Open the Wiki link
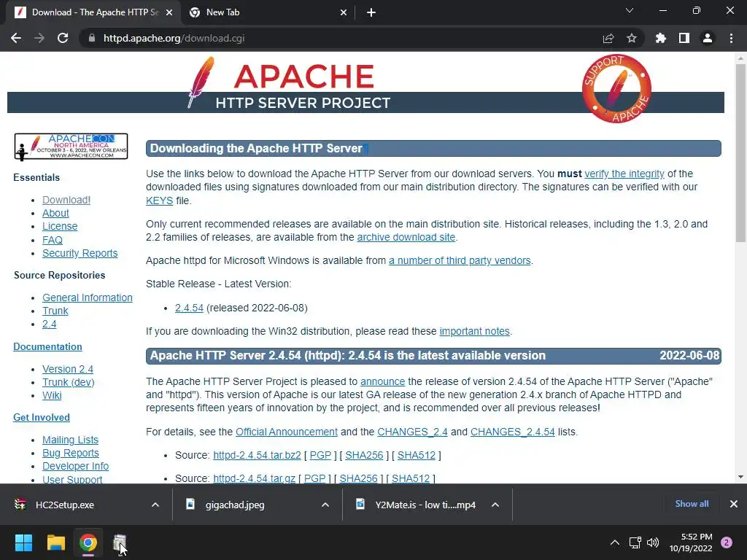 click(52, 395)
